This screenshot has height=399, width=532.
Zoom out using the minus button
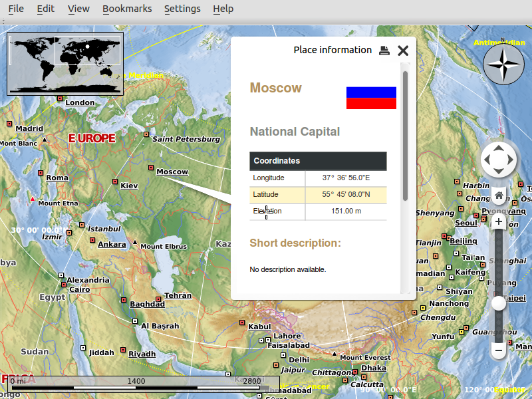[x=499, y=349]
